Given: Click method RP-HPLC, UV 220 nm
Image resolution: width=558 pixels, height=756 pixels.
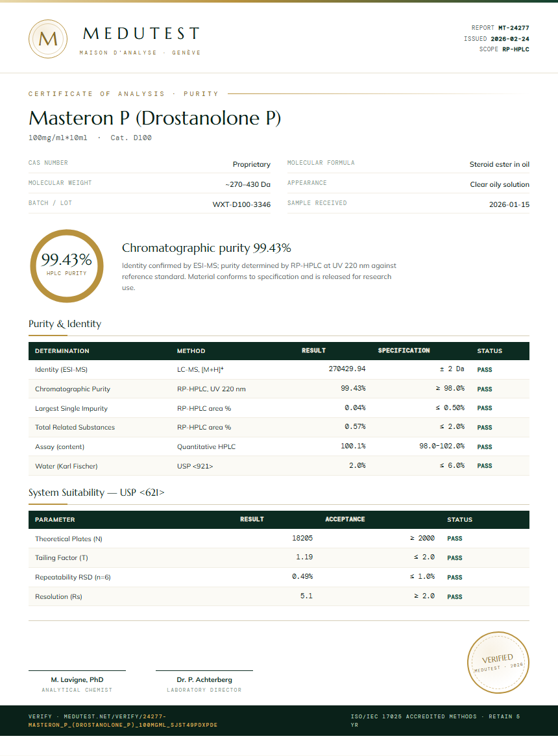Looking at the screenshot, I should (212, 389).
